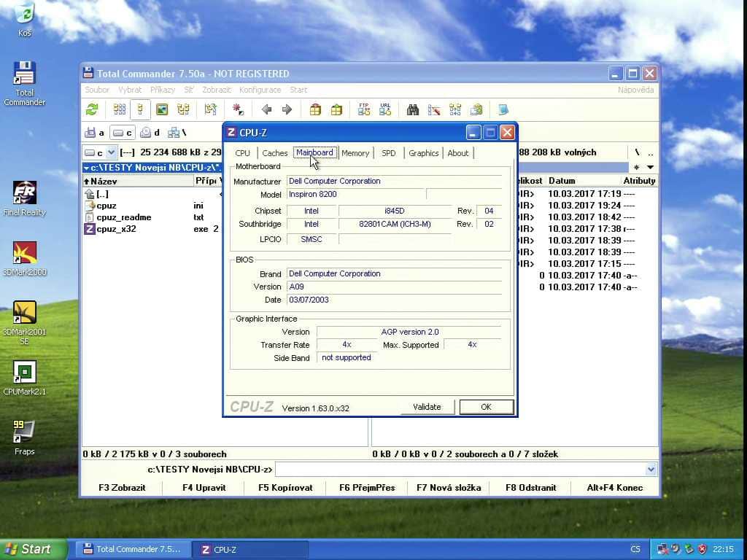Switch to Total Commander taskbar button
The width and height of the screenshot is (747, 560).
pyautogui.click(x=131, y=550)
